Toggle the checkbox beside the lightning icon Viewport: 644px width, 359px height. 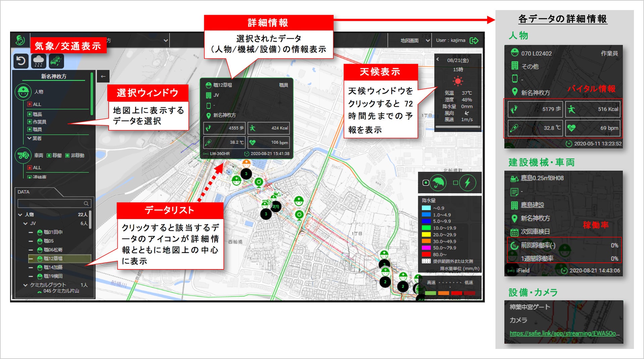[x=455, y=183]
